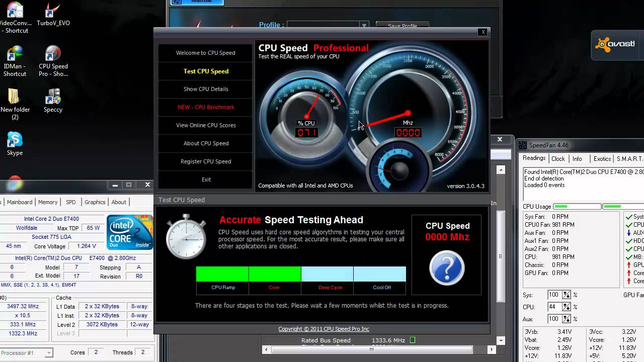Click the blue down arrow icon beside AUX
Image resolution: width=644 pixels, height=362 pixels.
tap(629, 233)
